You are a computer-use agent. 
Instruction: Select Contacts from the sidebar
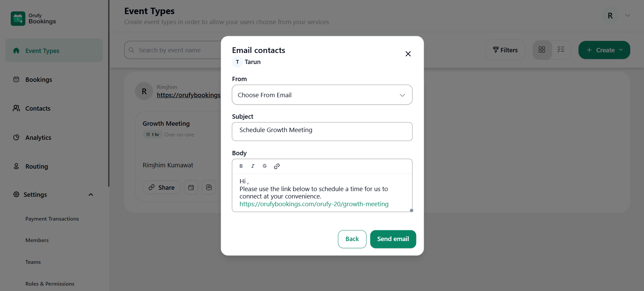[x=38, y=108]
